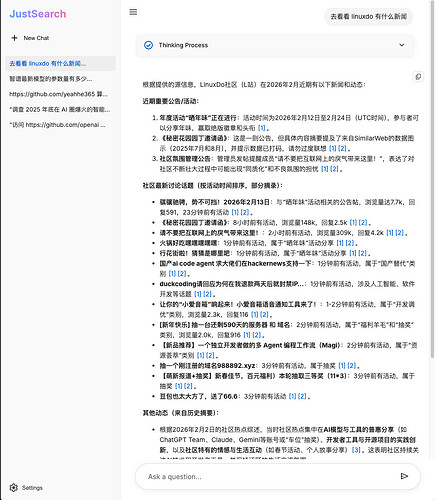Open citation [2] after "回复916"
This screenshot has height=500, width=435.
(x=256, y=335)
